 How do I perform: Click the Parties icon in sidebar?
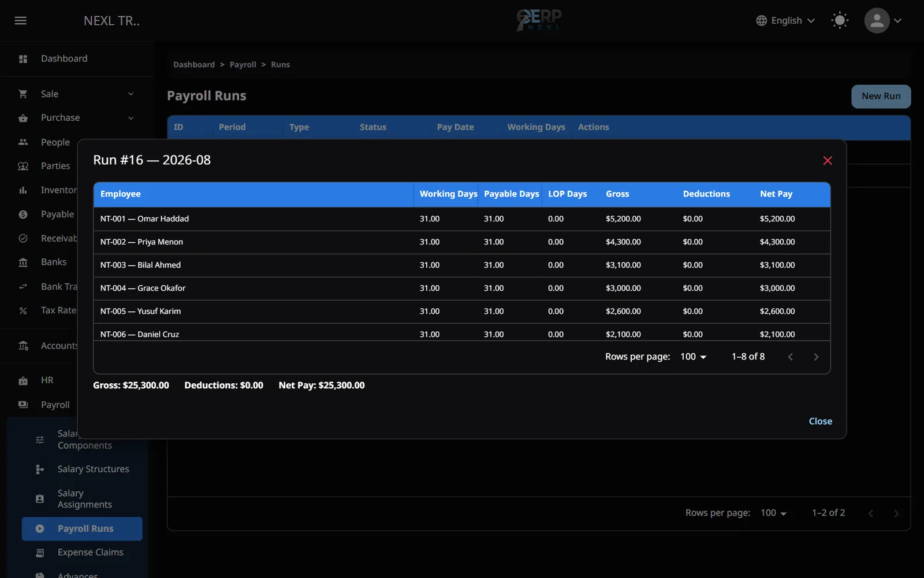[x=23, y=166]
